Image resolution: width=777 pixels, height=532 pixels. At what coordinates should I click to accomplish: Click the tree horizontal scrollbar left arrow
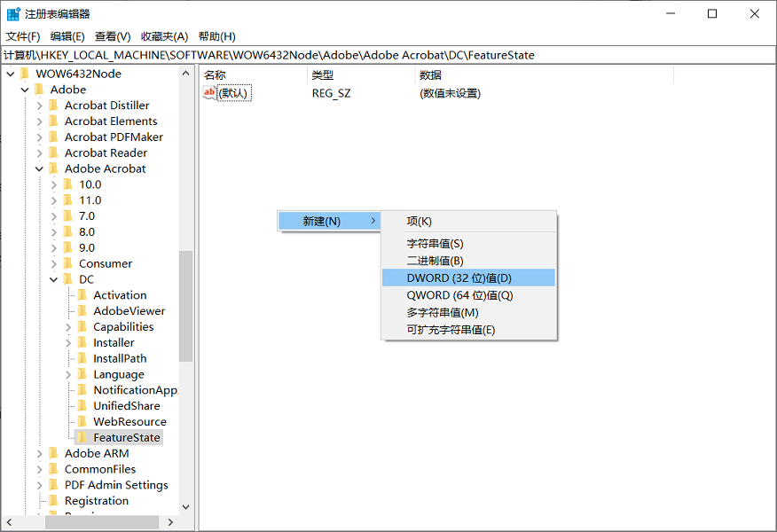[x=10, y=522]
